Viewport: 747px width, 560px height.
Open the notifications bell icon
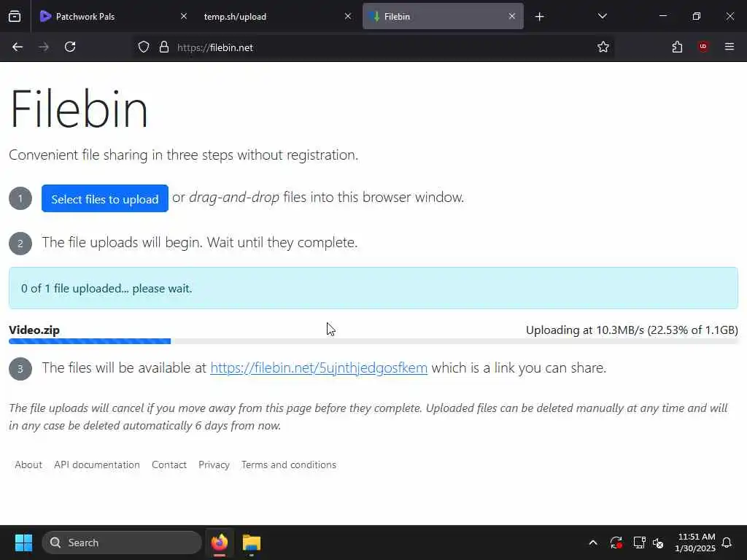point(727,542)
